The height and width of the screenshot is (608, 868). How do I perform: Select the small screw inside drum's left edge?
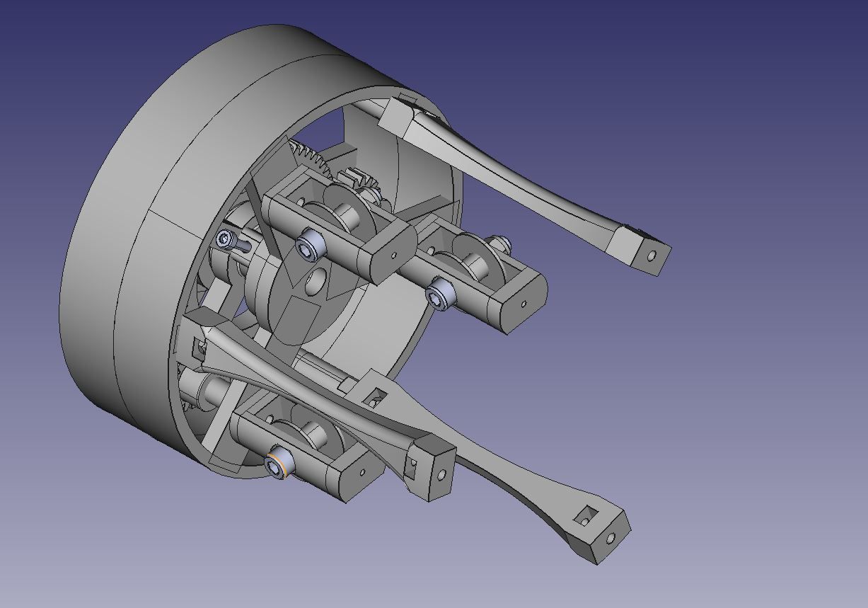pos(226,240)
